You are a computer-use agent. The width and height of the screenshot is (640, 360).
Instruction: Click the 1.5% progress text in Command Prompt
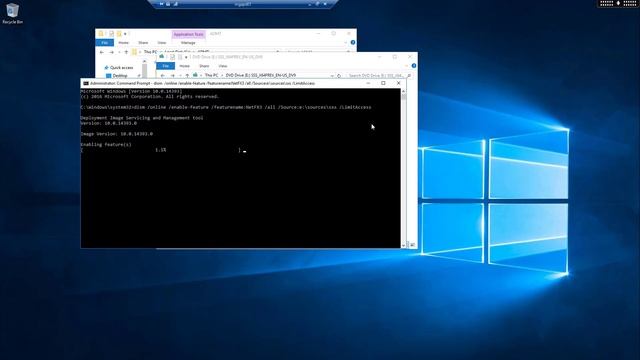click(x=160, y=150)
